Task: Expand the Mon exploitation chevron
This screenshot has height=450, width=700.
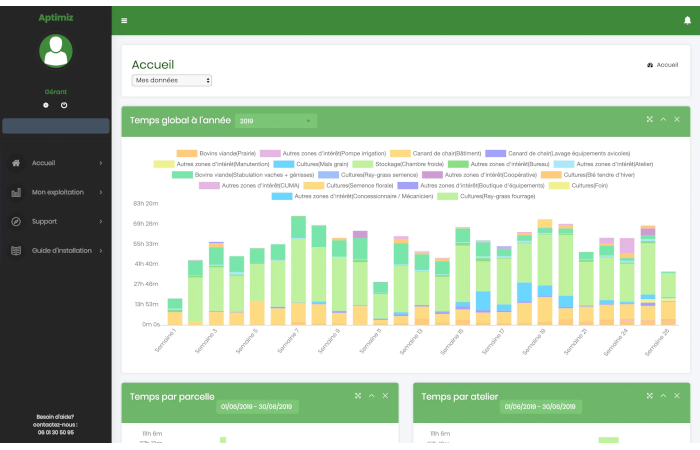Action: coord(101,192)
